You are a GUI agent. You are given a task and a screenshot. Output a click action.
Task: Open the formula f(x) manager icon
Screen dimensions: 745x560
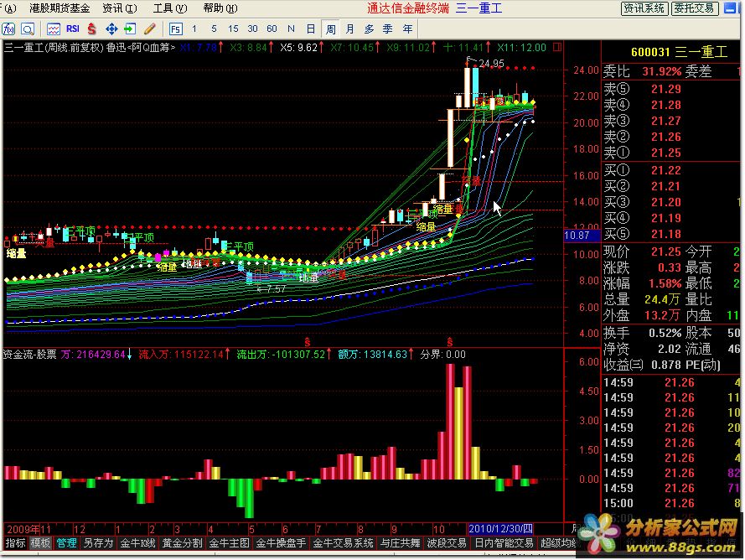8,29
